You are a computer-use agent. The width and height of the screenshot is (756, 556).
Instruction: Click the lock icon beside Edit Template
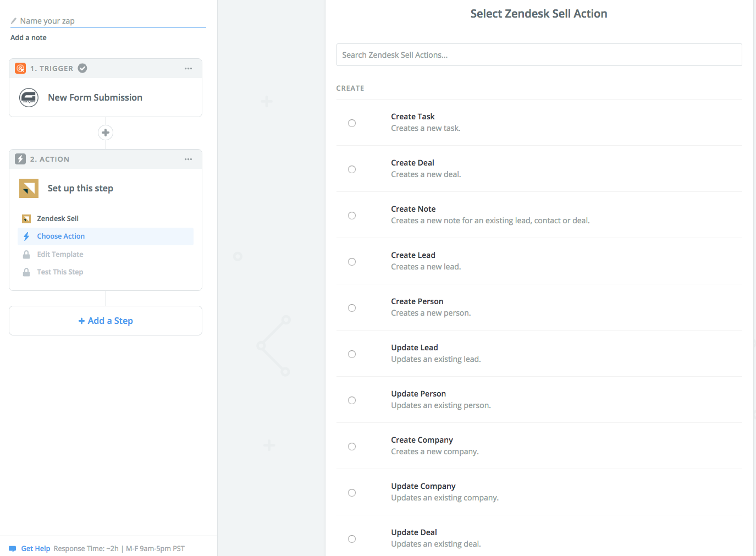pyautogui.click(x=26, y=255)
